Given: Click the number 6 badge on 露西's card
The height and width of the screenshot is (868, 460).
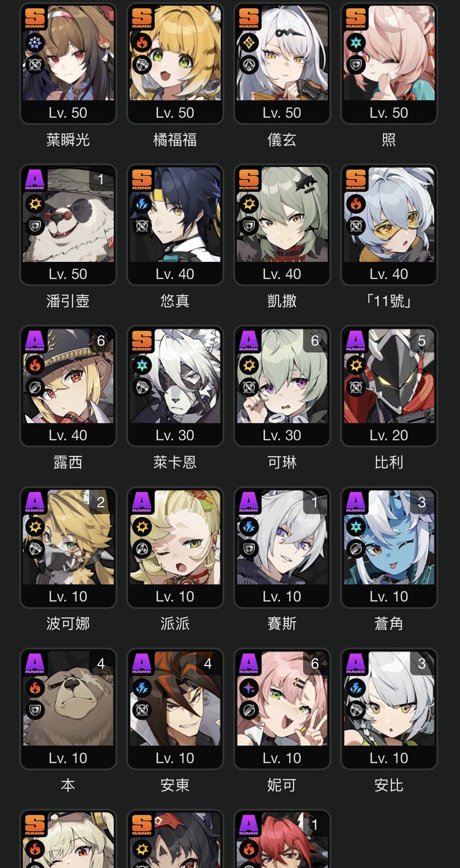Looking at the screenshot, I should [x=101, y=341].
